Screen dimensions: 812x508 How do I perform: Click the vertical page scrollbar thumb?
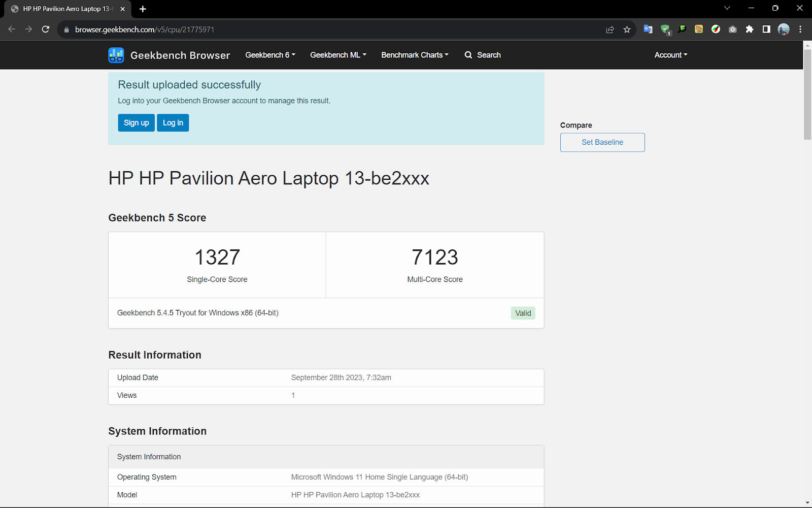pos(807,94)
